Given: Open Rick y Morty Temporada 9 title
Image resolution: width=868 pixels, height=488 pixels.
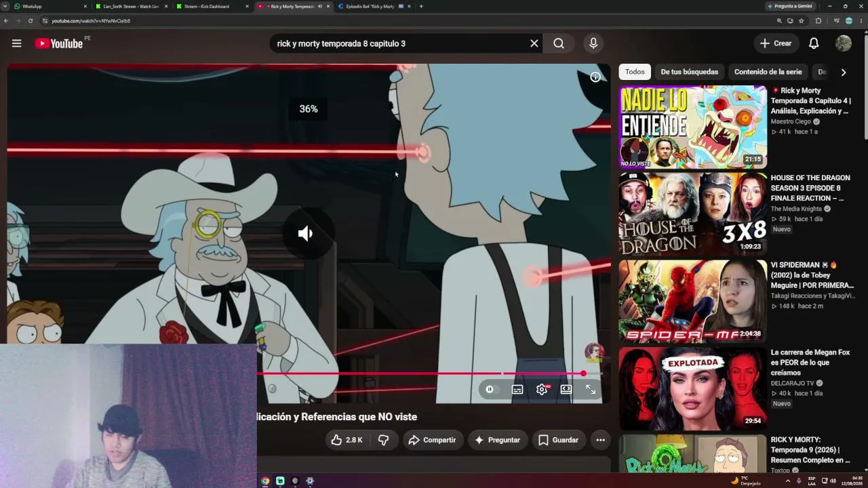Looking at the screenshot, I should coord(810,450).
